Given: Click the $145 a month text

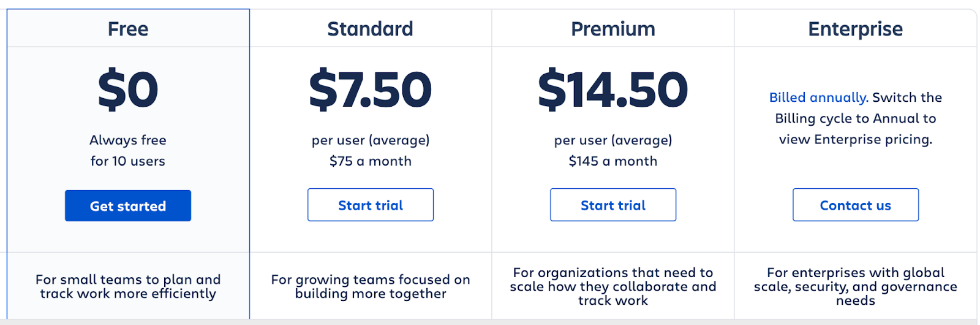Looking at the screenshot, I should pyautogui.click(x=613, y=161).
